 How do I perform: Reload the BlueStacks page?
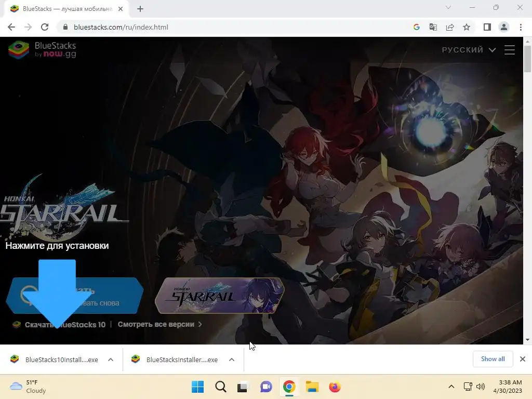coord(45,27)
